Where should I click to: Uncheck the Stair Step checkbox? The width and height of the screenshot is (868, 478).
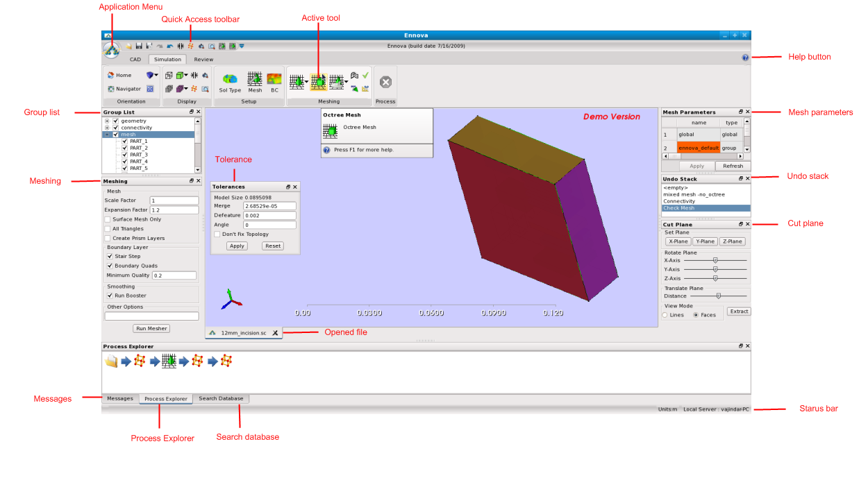[110, 256]
